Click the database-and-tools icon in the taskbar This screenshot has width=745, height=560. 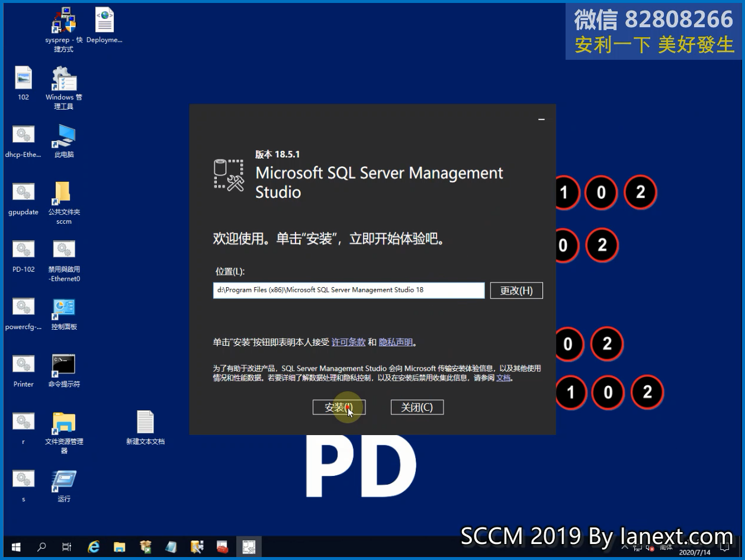tap(197, 547)
